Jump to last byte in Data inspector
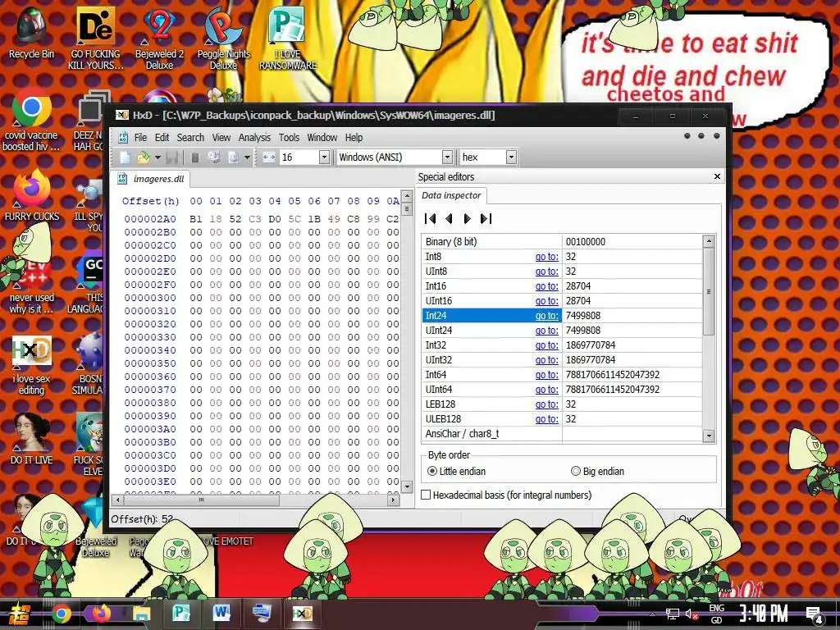The width and height of the screenshot is (840, 630). pos(486,218)
